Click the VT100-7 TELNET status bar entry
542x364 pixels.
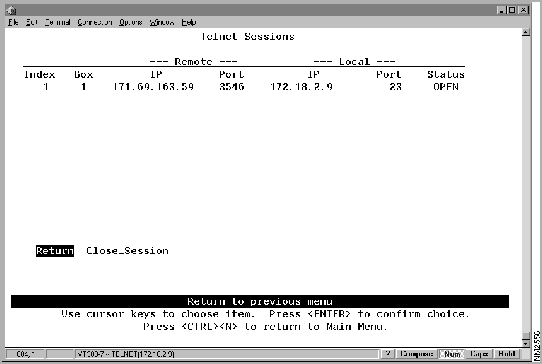pos(226,354)
